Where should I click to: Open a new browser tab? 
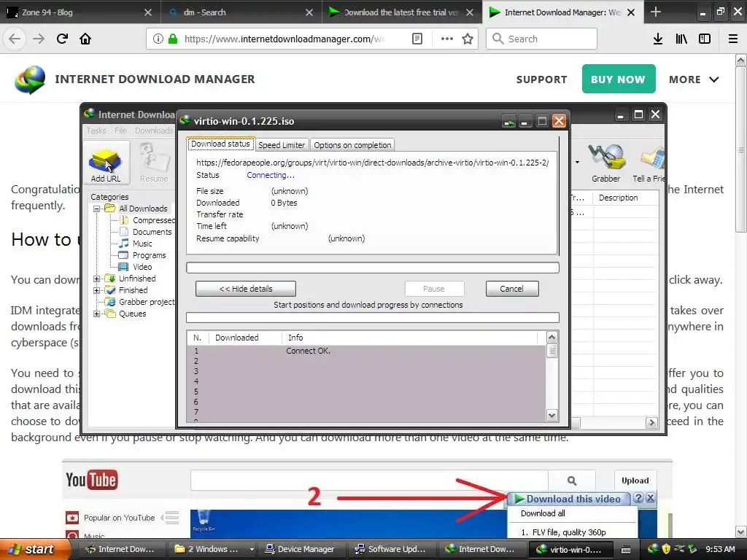(x=656, y=12)
